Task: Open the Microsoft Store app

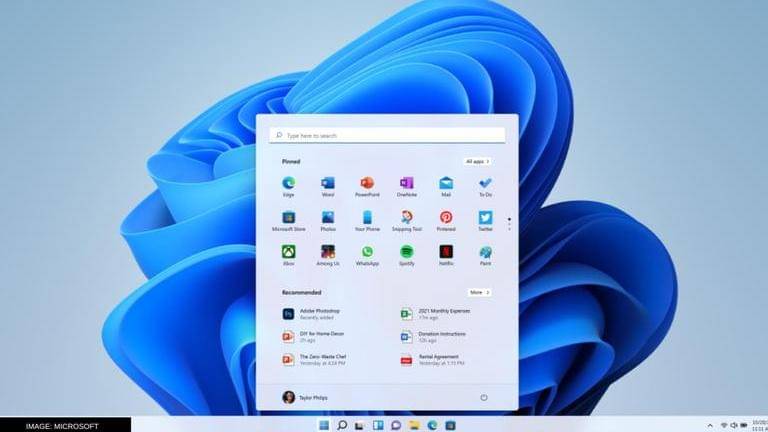Action: (288, 218)
